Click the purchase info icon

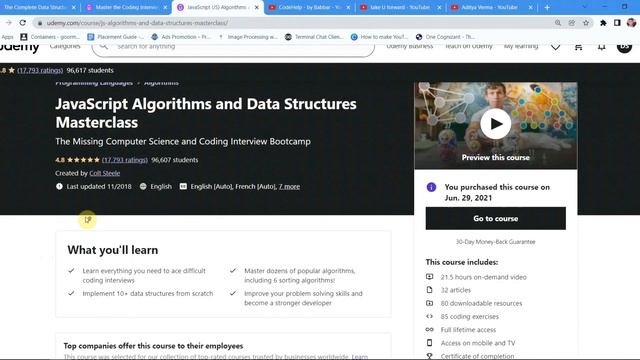[x=431, y=187]
